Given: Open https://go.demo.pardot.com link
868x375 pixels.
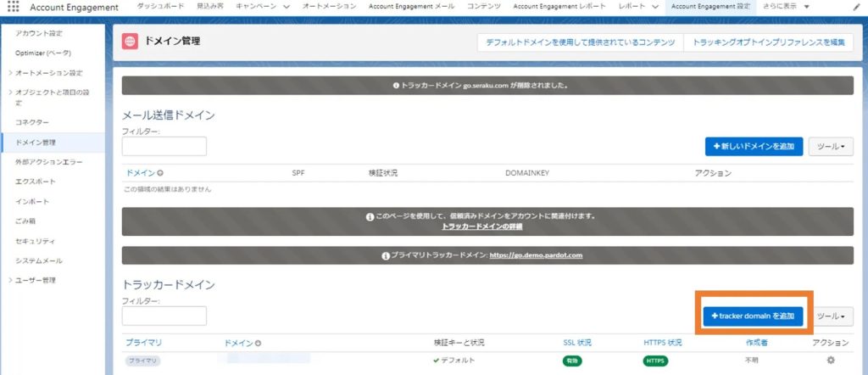Looking at the screenshot, I should (x=536, y=255).
